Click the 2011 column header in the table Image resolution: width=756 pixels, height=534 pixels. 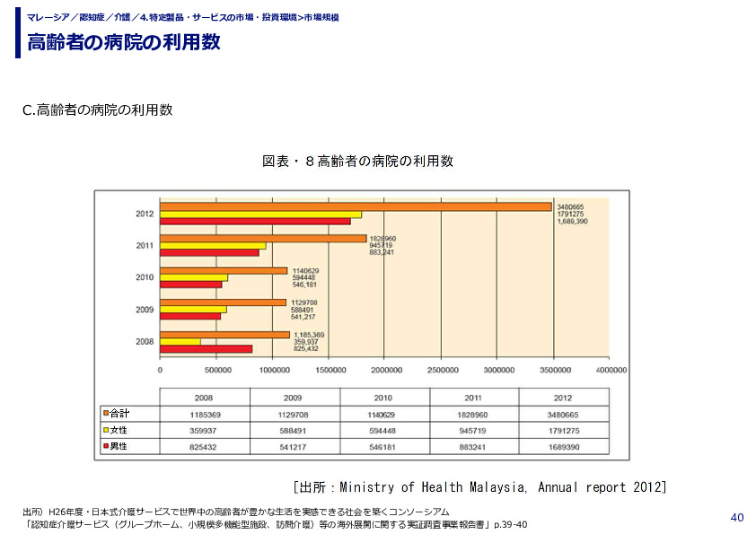click(x=473, y=398)
